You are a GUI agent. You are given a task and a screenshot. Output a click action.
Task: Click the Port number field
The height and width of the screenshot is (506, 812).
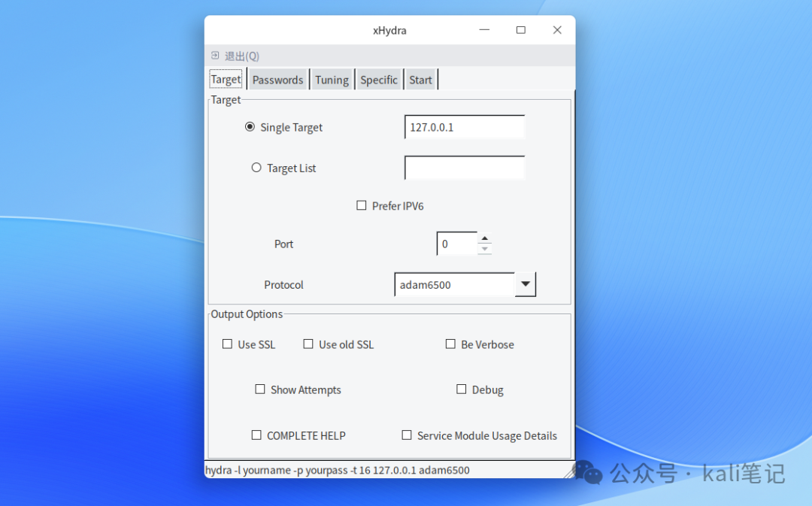[x=457, y=244]
